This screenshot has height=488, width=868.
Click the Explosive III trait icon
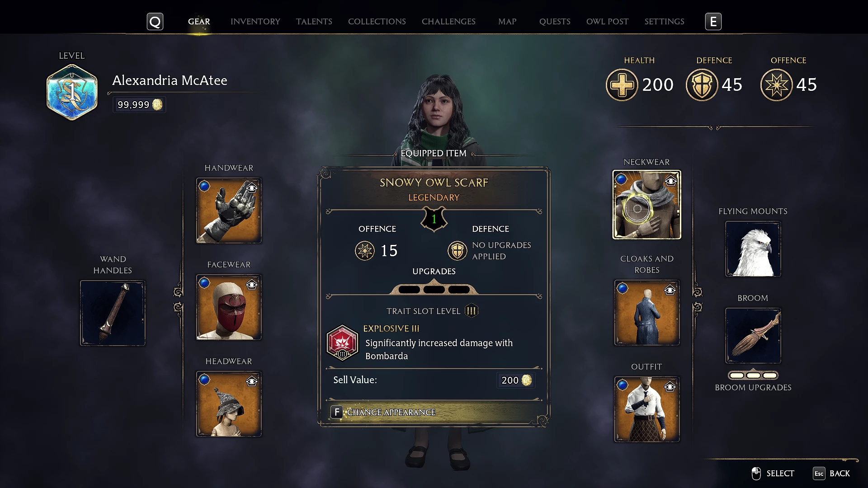[x=342, y=343]
